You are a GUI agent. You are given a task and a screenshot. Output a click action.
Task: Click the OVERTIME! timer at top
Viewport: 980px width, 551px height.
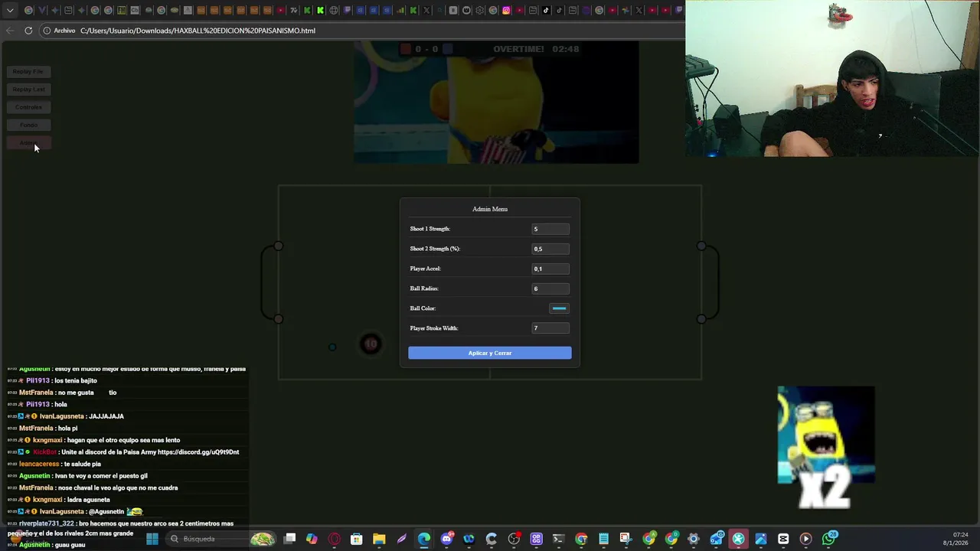536,49
